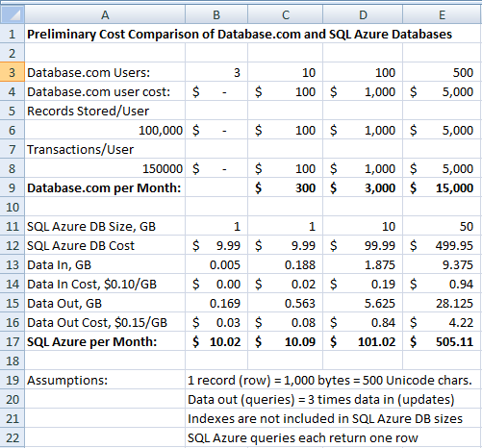Click the 'Assumptions:' cell
The height and width of the screenshot is (448, 482).
point(105,380)
